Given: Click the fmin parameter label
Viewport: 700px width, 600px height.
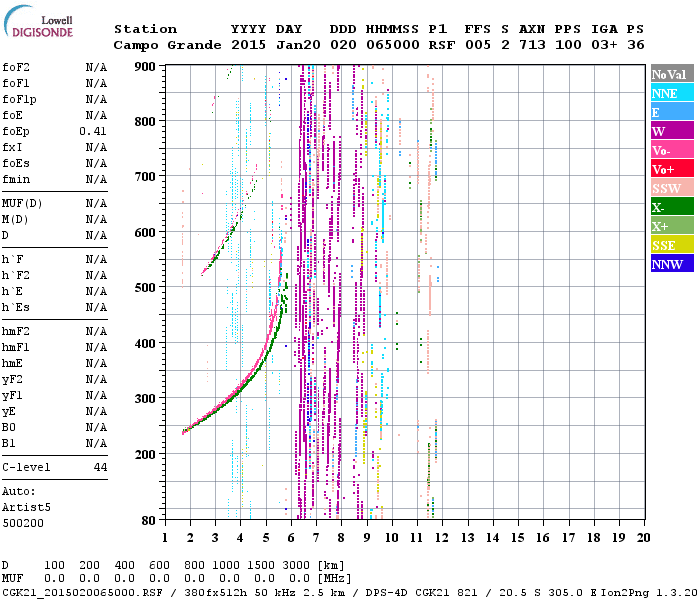Looking at the screenshot, I should pos(16,179).
